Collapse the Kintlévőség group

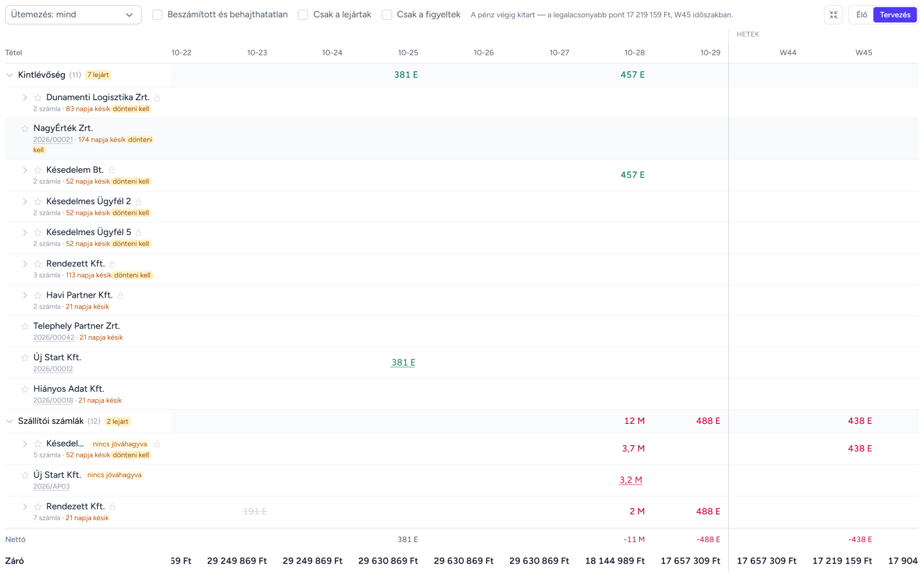tap(10, 75)
